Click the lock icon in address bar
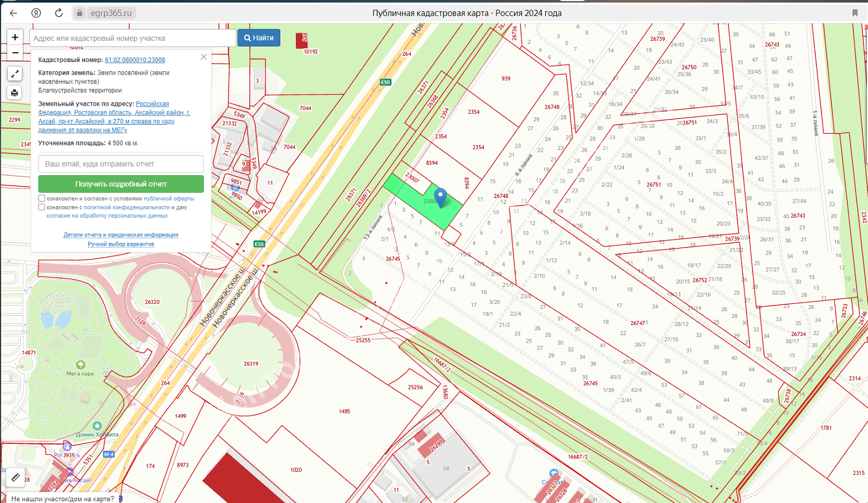This screenshot has height=503, width=868. 80,13
